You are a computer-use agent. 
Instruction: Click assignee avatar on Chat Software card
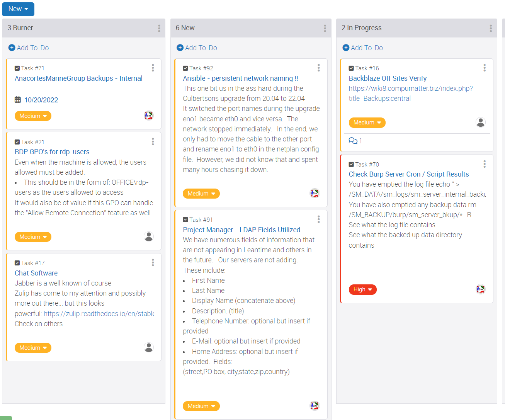(x=149, y=347)
